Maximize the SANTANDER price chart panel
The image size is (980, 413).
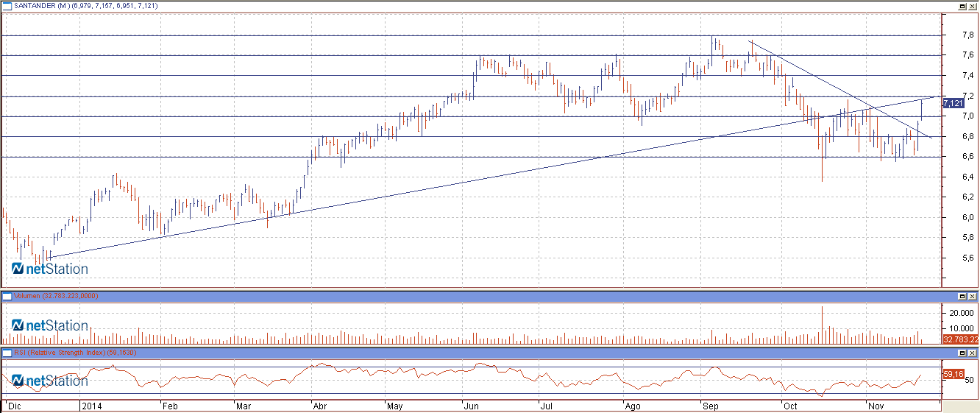coord(962,6)
